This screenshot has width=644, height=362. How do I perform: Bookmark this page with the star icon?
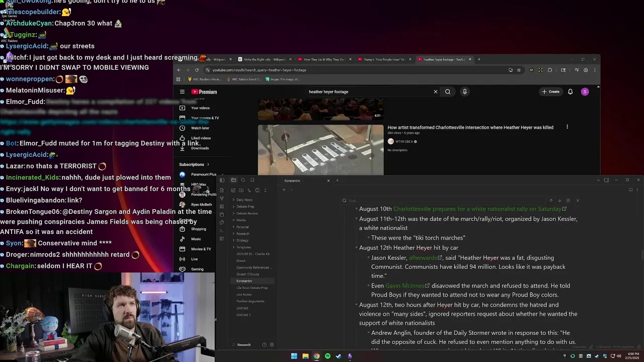coord(519,70)
